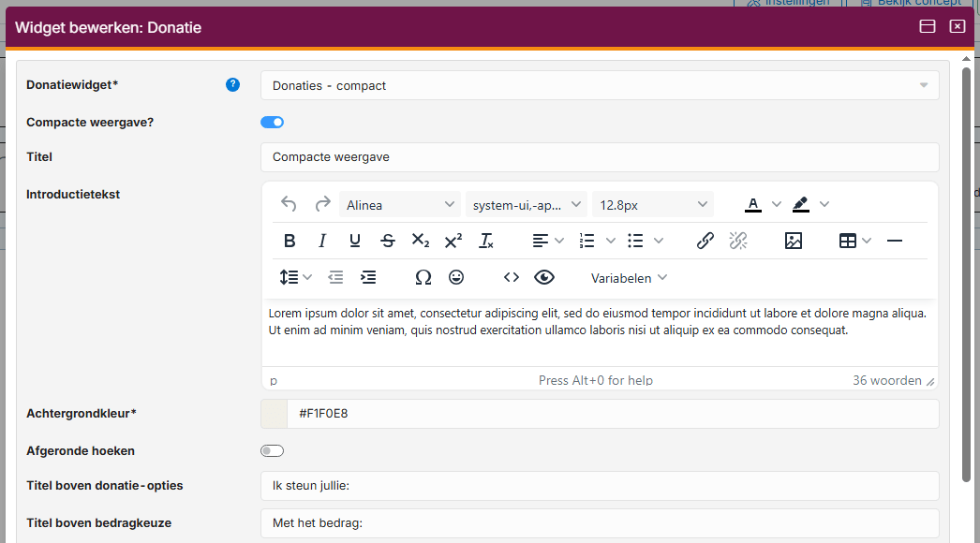980x543 pixels.
Task: Open the Donatiewidget dropdown
Action: [x=600, y=85]
